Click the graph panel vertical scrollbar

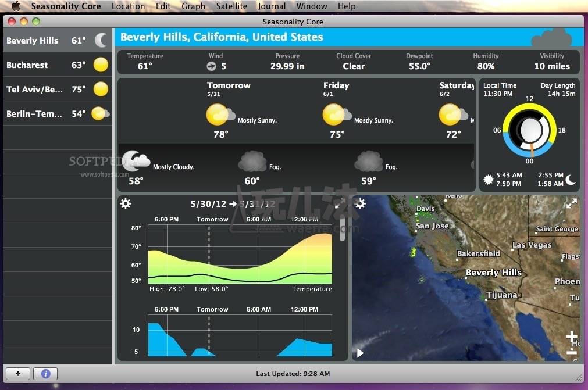click(342, 229)
